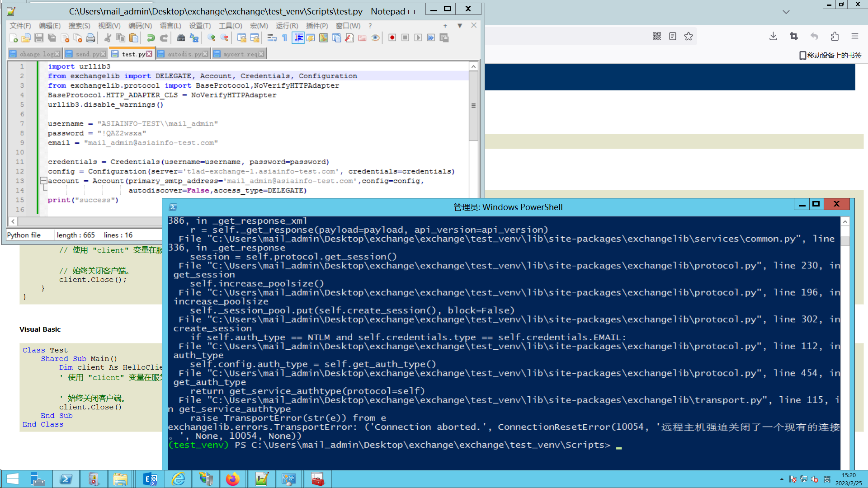Viewport: 868px width, 488px height.
Task: Open Find using the binoculars icon
Action: [x=180, y=38]
